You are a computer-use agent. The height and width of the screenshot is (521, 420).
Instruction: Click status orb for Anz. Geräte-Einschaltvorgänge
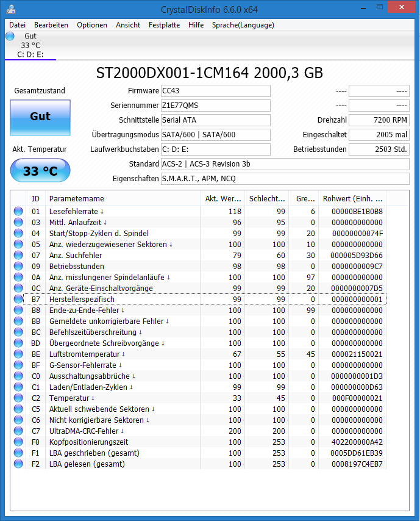coord(18,288)
